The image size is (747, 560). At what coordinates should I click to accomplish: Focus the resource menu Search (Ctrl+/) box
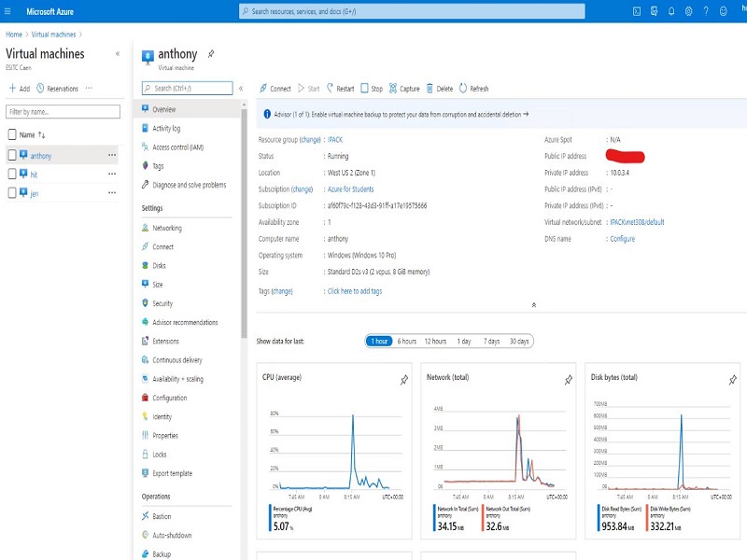pyautogui.click(x=188, y=88)
